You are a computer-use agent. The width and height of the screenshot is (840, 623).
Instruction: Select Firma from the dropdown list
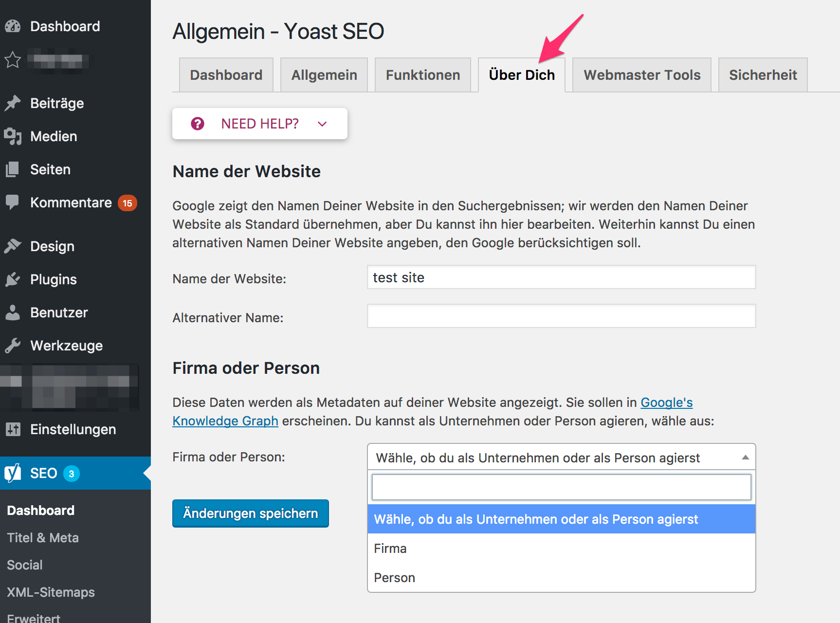(390, 549)
